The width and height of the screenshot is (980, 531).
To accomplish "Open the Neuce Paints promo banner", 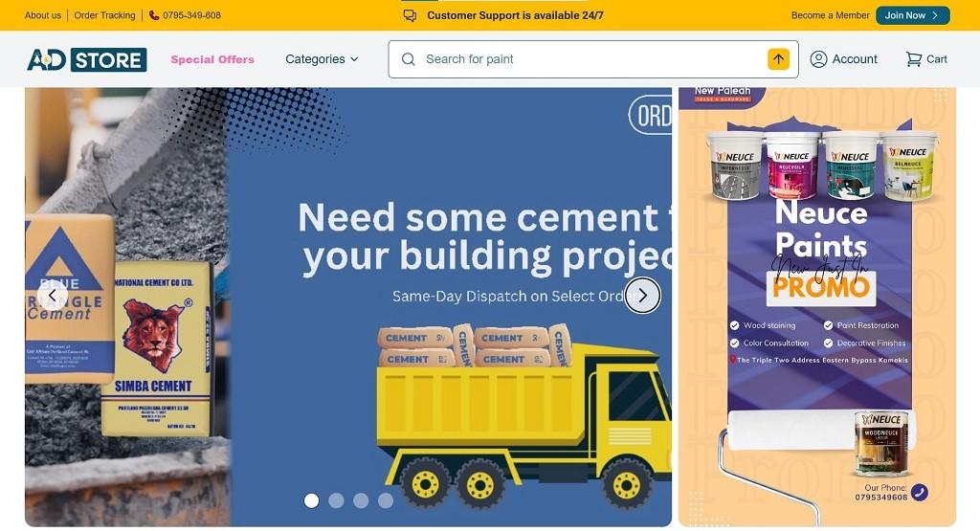I will coord(817,307).
